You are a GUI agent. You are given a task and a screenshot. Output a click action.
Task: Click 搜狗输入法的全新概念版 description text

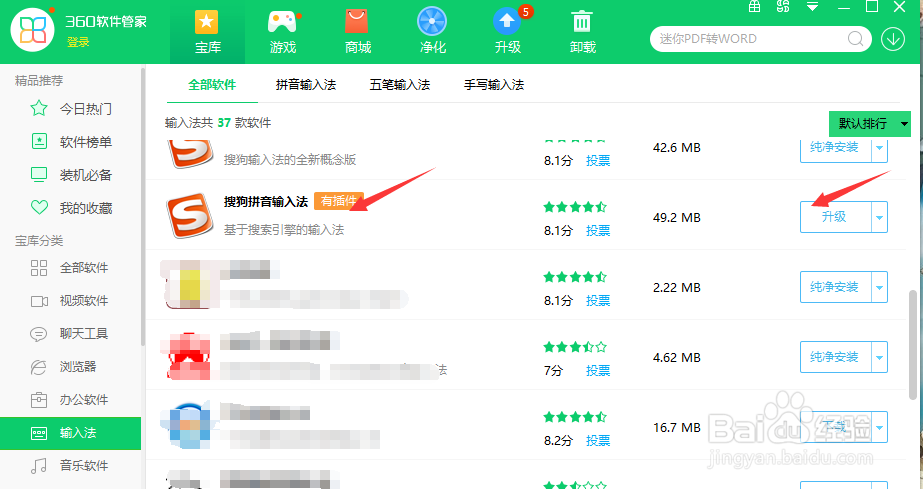[x=290, y=160]
